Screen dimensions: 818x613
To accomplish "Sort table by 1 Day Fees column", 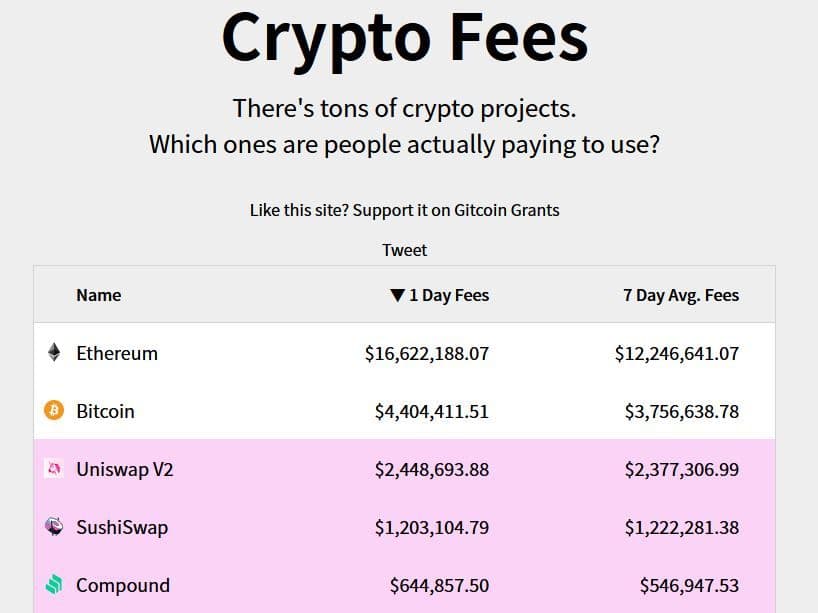I will point(448,295).
